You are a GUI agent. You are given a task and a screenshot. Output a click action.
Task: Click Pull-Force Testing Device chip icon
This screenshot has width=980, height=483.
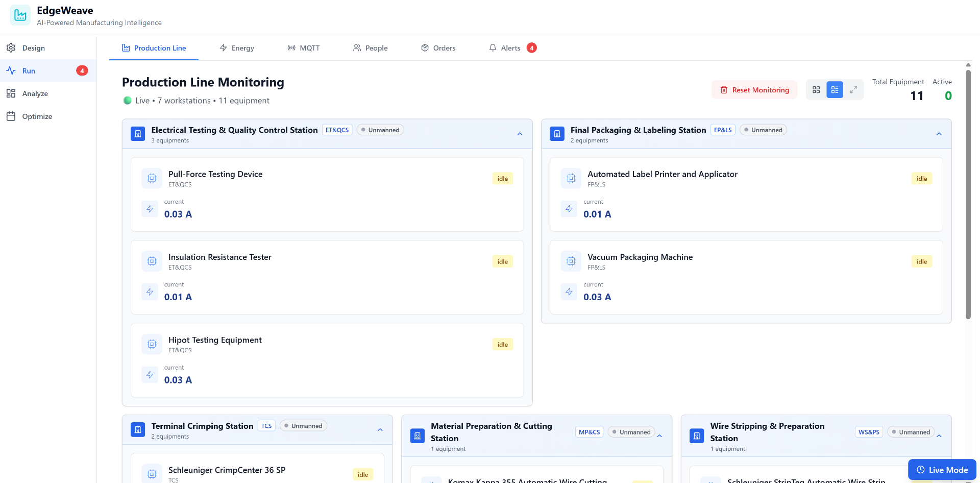tap(152, 178)
